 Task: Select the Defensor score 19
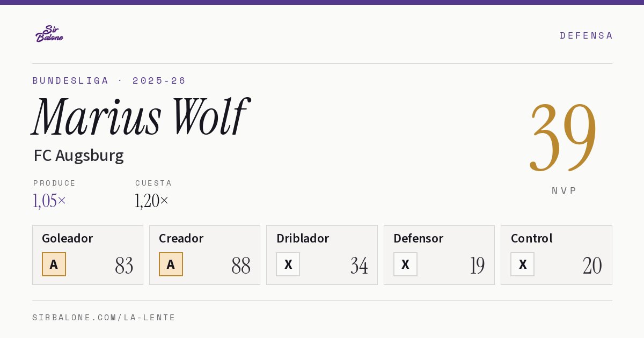[477, 266]
